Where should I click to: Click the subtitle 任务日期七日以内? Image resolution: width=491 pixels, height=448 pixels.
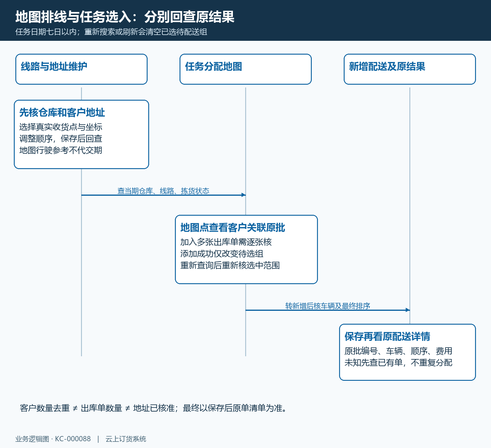point(46,32)
